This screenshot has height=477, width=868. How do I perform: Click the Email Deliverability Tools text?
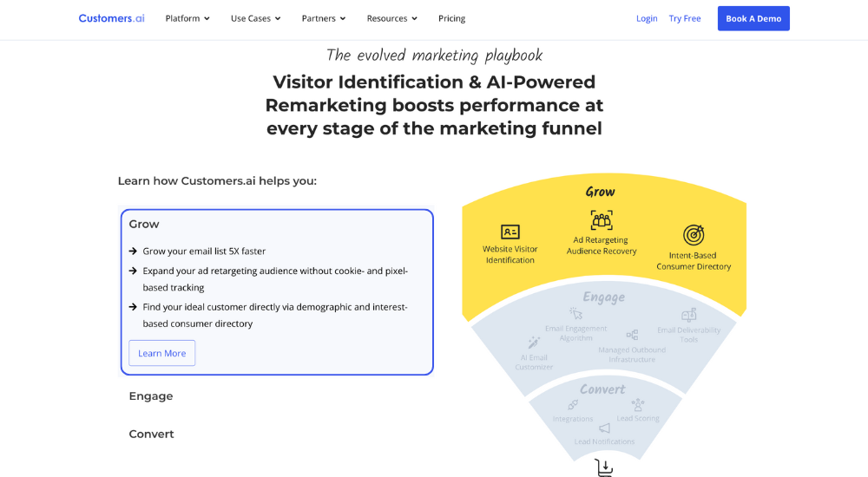(x=688, y=335)
